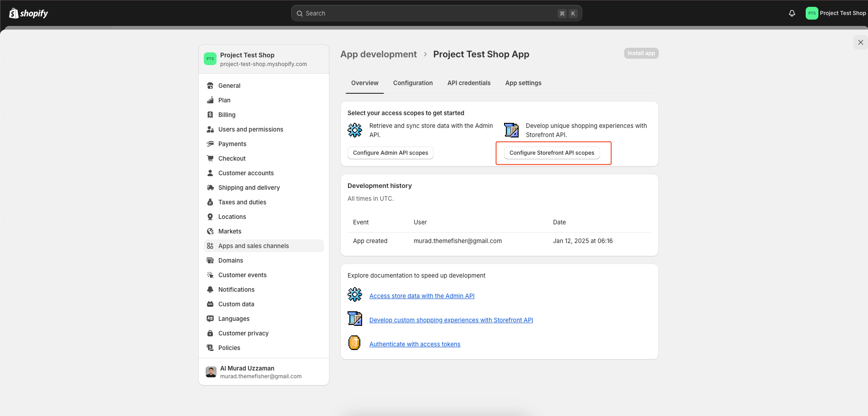Open the App settings tab

click(x=523, y=83)
